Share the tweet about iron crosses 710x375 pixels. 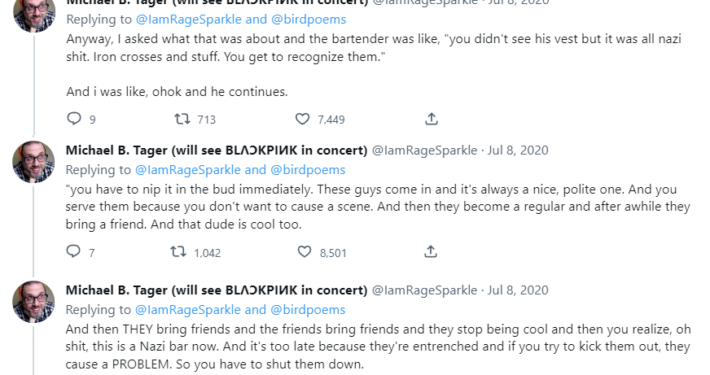pos(432,119)
